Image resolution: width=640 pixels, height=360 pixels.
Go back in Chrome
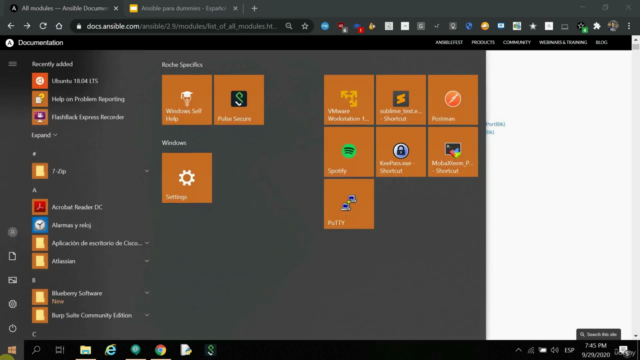(11, 26)
